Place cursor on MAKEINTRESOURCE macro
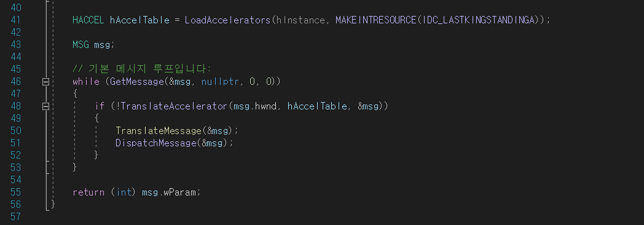 pyautogui.click(x=376, y=20)
